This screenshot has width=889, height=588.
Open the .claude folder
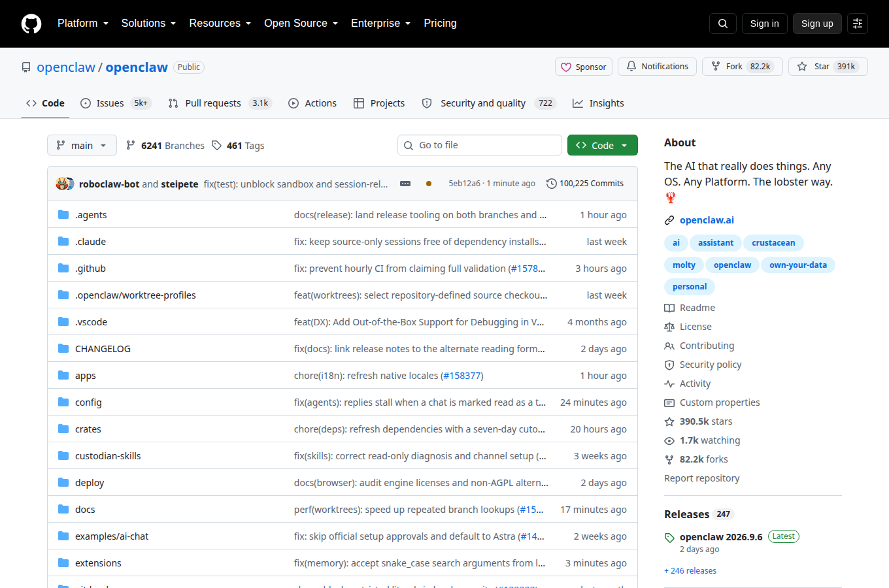[x=90, y=241]
